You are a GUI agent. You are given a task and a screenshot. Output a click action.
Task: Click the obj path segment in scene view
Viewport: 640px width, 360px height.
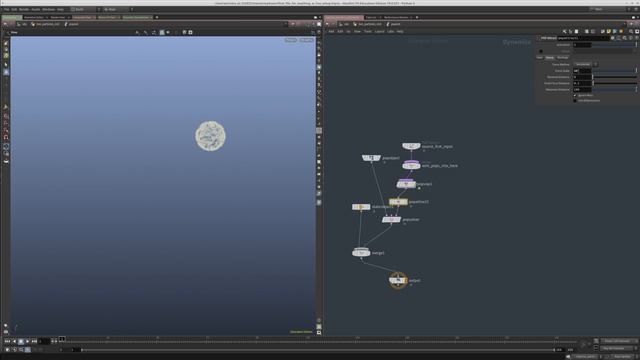click(22, 24)
